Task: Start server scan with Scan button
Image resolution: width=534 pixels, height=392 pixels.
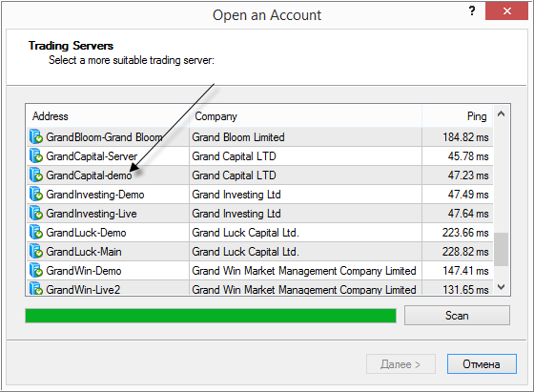Action: (457, 316)
